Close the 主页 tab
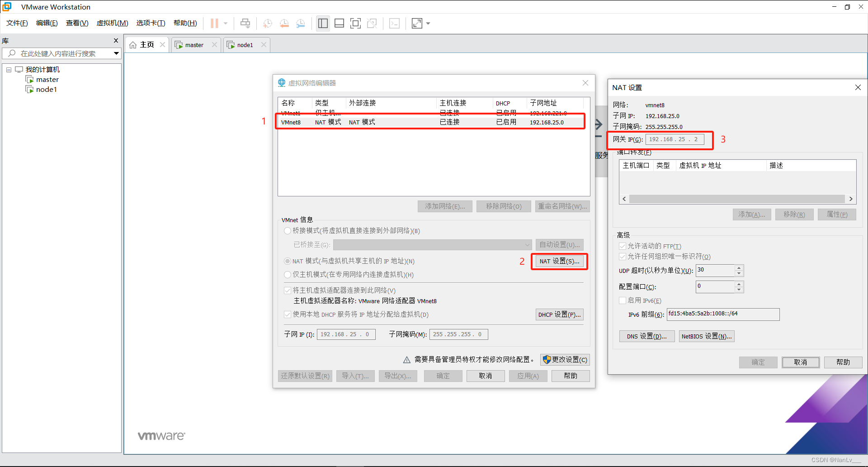 tap(162, 44)
